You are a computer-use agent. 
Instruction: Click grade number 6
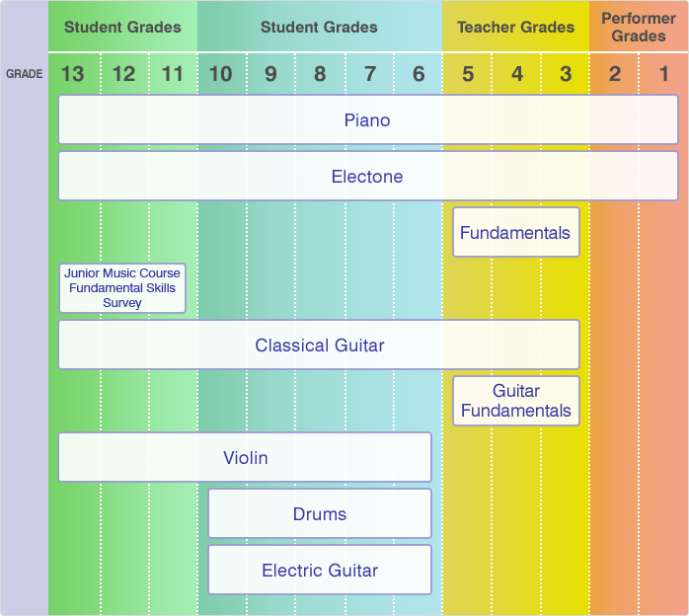tap(419, 74)
